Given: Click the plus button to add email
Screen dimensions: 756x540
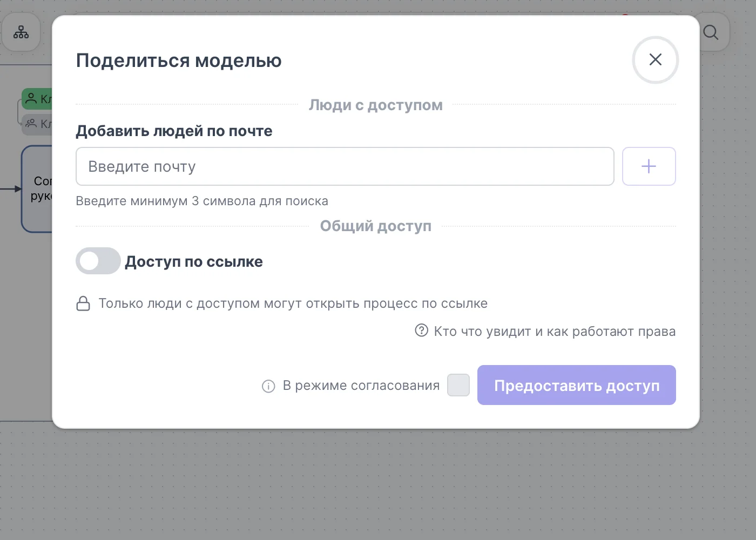Looking at the screenshot, I should tap(649, 166).
